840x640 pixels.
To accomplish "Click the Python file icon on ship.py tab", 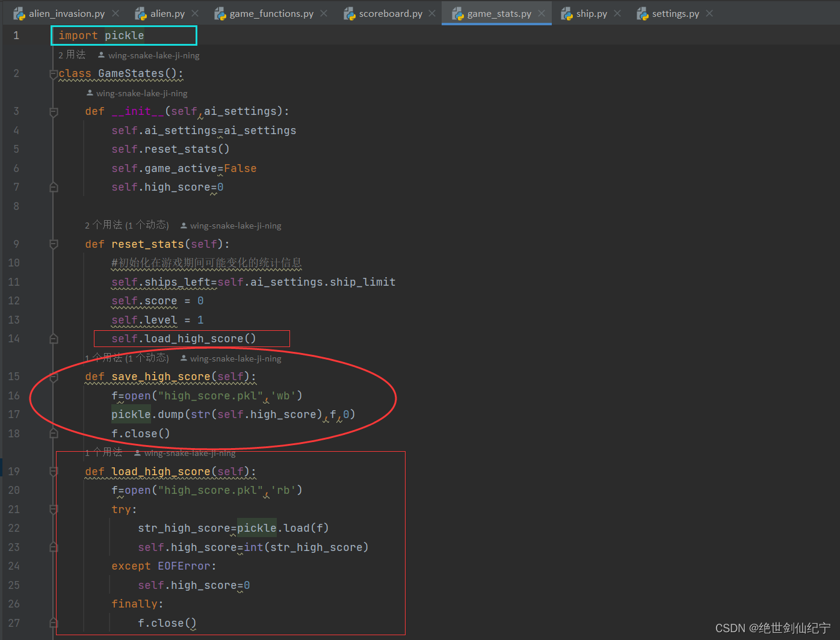I will tap(567, 13).
